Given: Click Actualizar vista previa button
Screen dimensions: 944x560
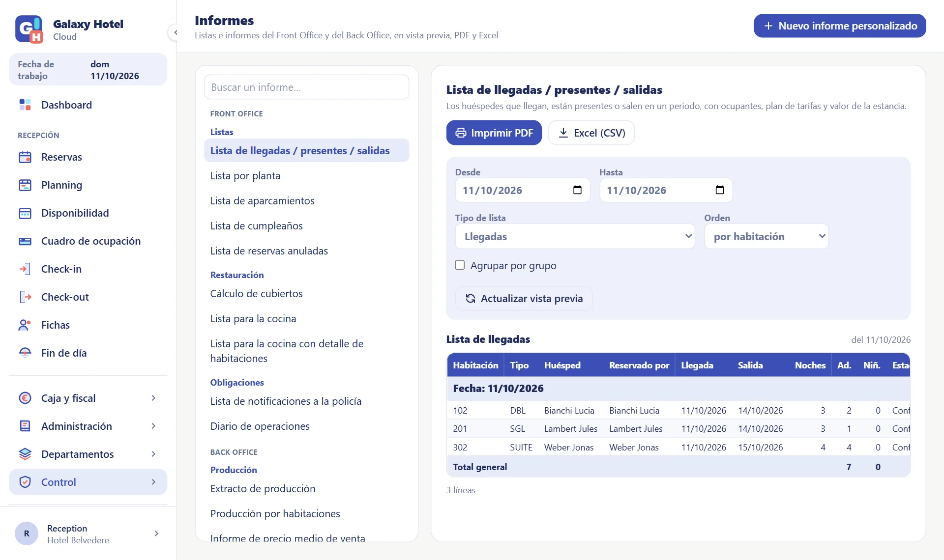Looking at the screenshot, I should point(524,299).
